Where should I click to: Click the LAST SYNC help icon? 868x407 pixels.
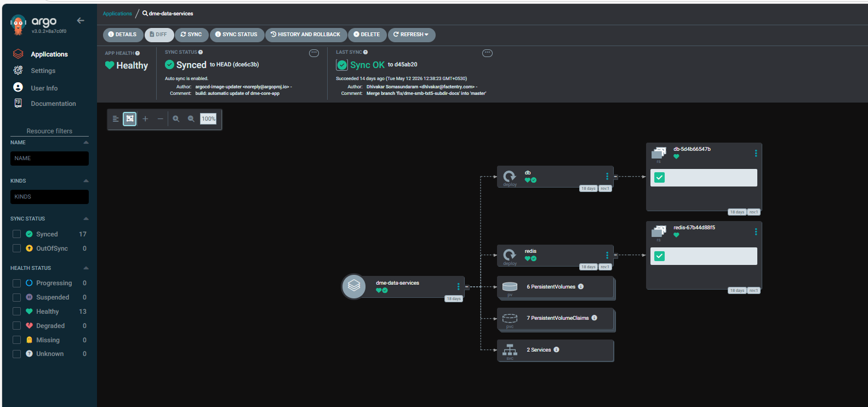click(366, 52)
